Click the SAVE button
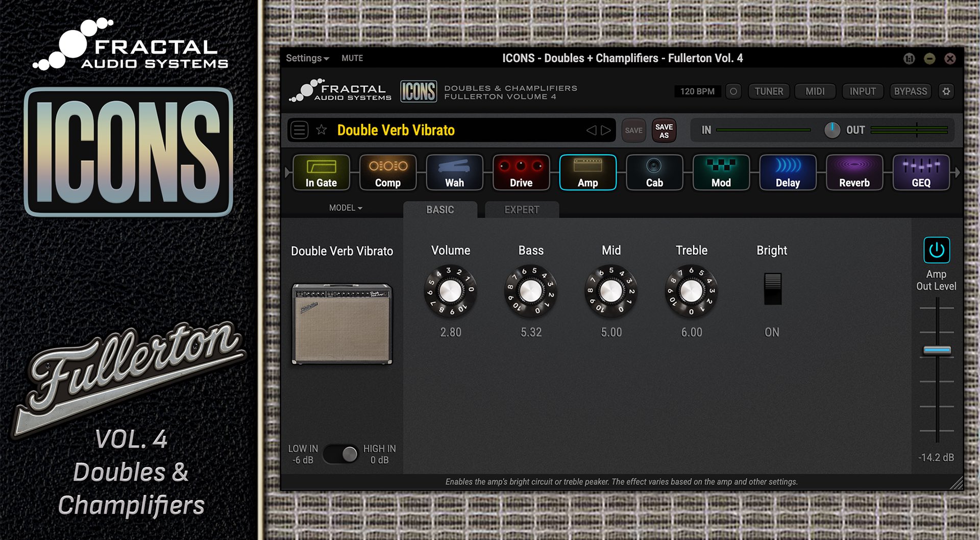The image size is (980, 540). tap(633, 130)
